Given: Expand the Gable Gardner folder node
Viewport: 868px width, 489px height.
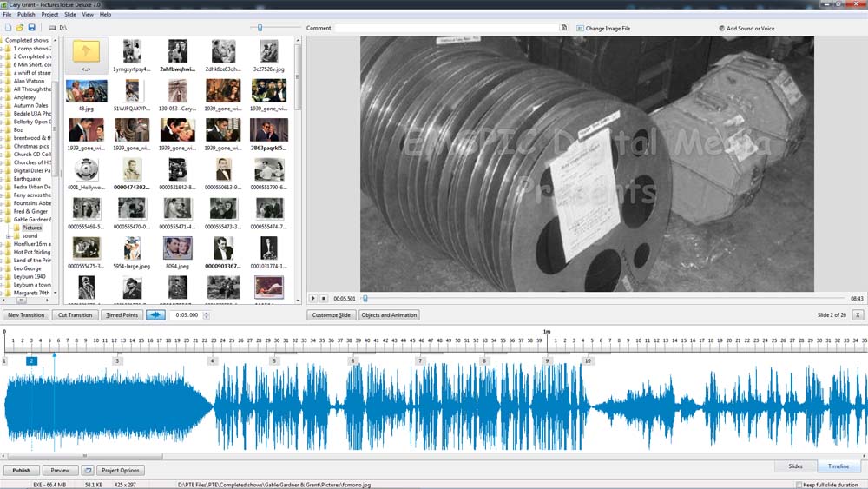Looking at the screenshot, I should [x=3, y=220].
